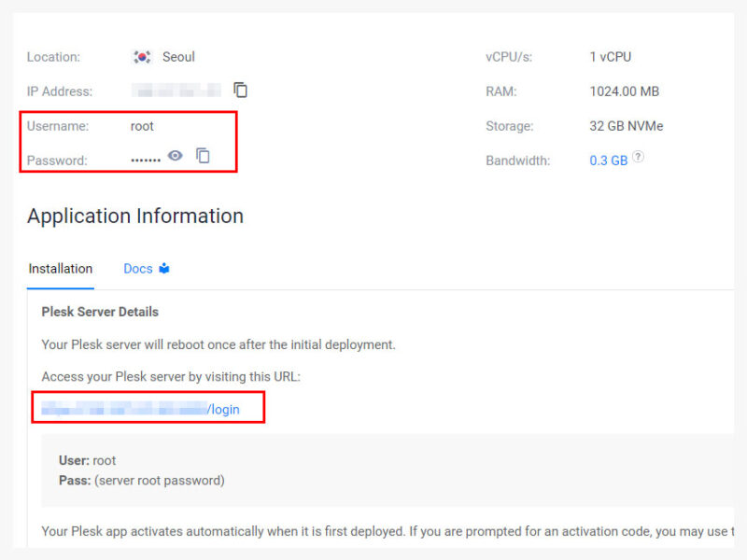Select the root username value
Screen dimensions: 747x560
coord(142,126)
